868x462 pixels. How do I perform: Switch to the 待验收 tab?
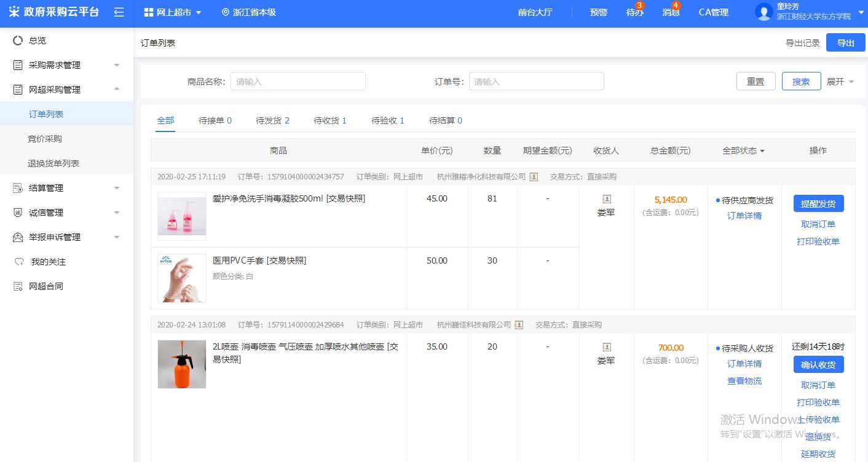[387, 120]
